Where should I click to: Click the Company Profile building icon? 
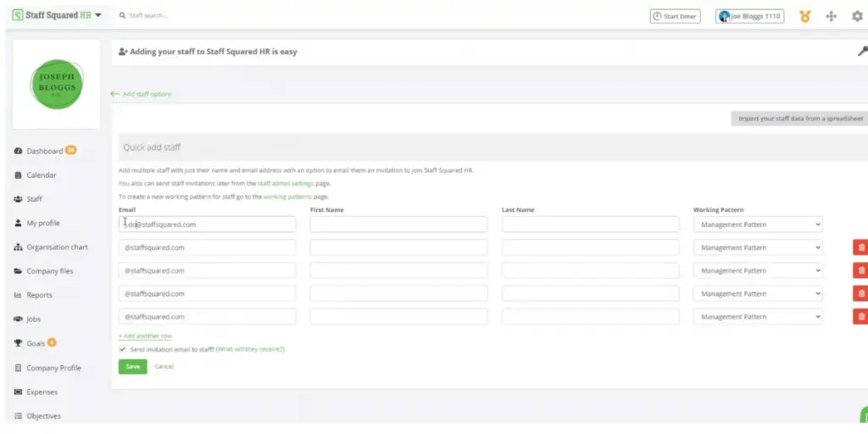tap(18, 368)
